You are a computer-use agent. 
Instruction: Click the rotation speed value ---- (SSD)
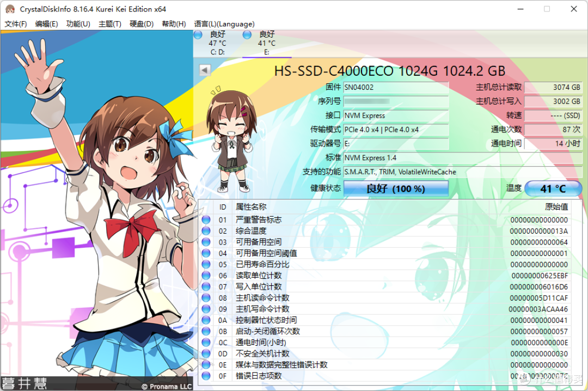[x=553, y=115]
